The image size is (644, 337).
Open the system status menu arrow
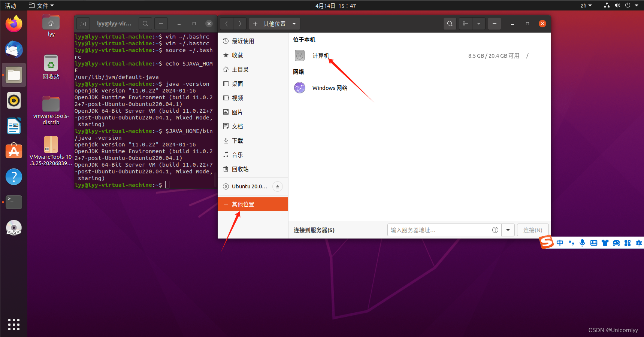(637, 6)
